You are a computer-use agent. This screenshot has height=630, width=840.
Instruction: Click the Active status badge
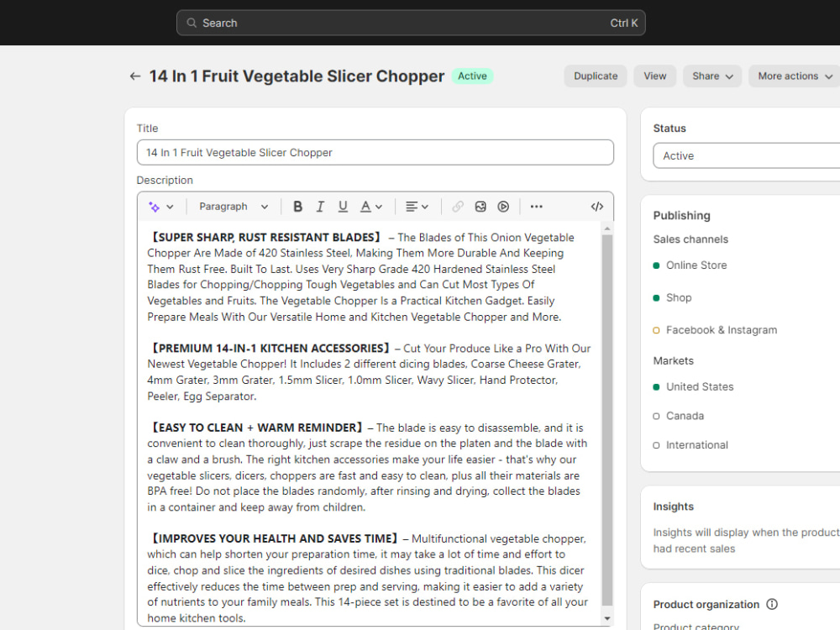(472, 76)
